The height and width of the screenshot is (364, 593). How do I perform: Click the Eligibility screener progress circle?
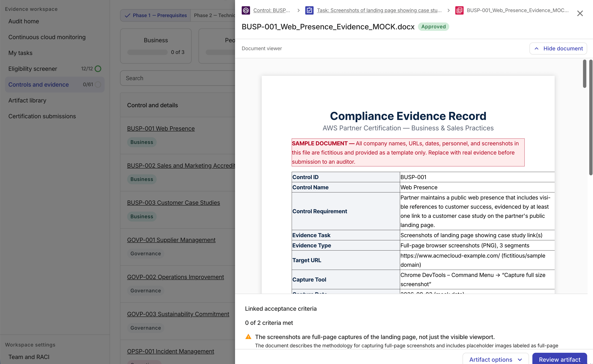tap(98, 69)
